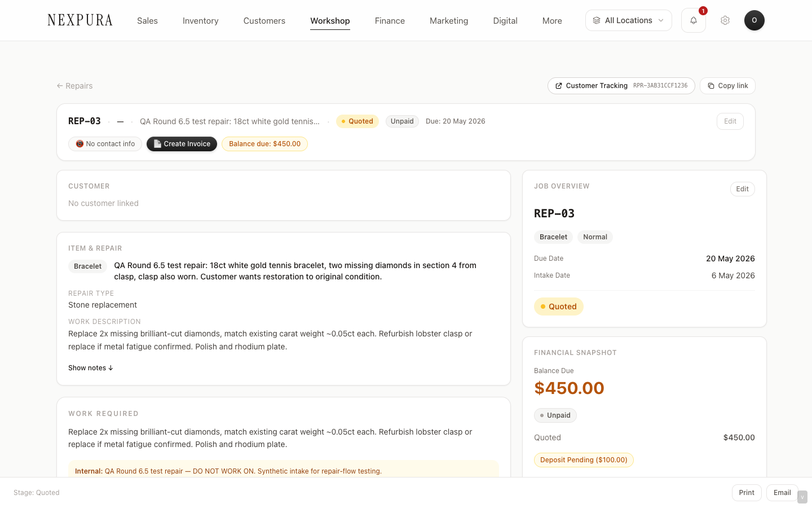The height and width of the screenshot is (508, 812).
Task: Click the Bracelet tag in Job Overview
Action: 553,237
